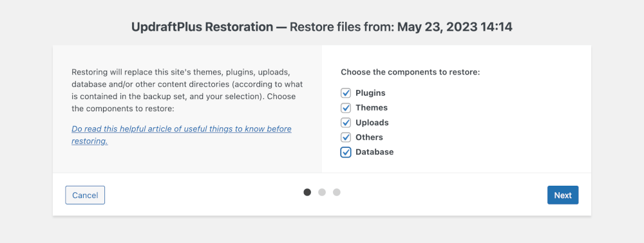Viewport: 644px width, 243px height.
Task: Toggle the Uploads checkbox
Action: coord(346,123)
